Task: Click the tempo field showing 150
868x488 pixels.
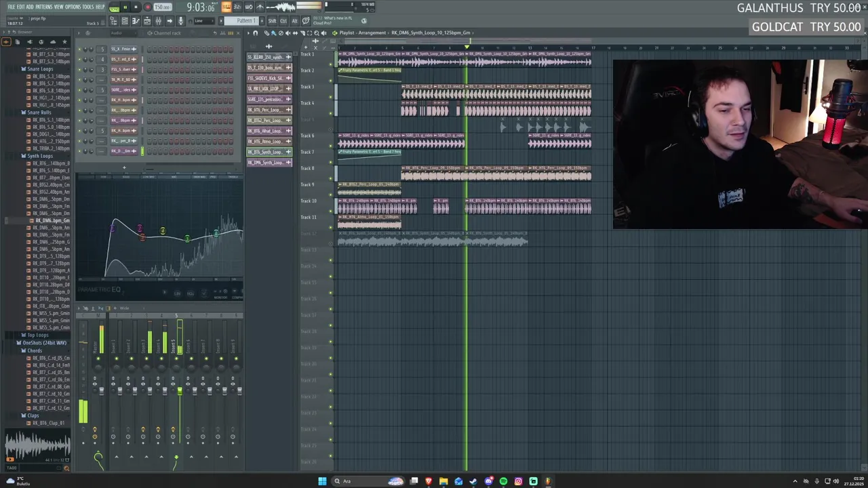Action: click(162, 7)
